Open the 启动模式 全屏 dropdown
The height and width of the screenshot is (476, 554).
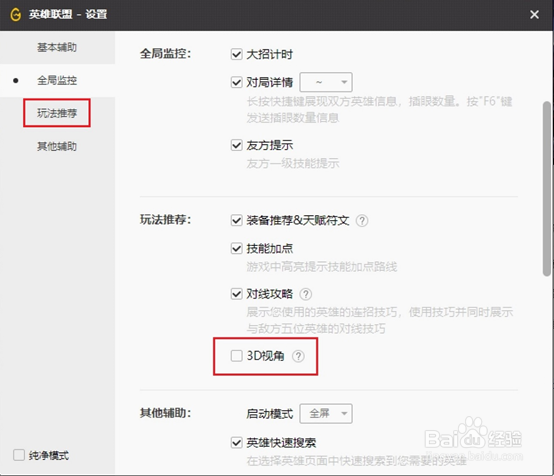click(x=326, y=413)
